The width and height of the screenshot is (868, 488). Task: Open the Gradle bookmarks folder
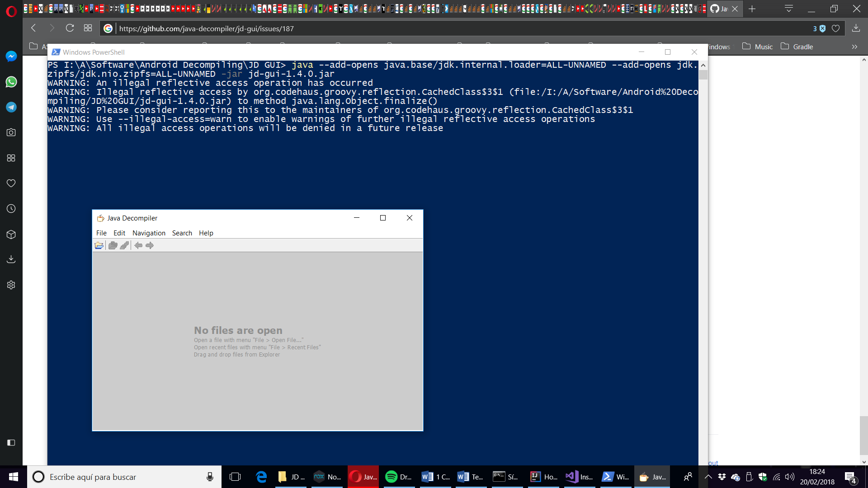point(797,47)
